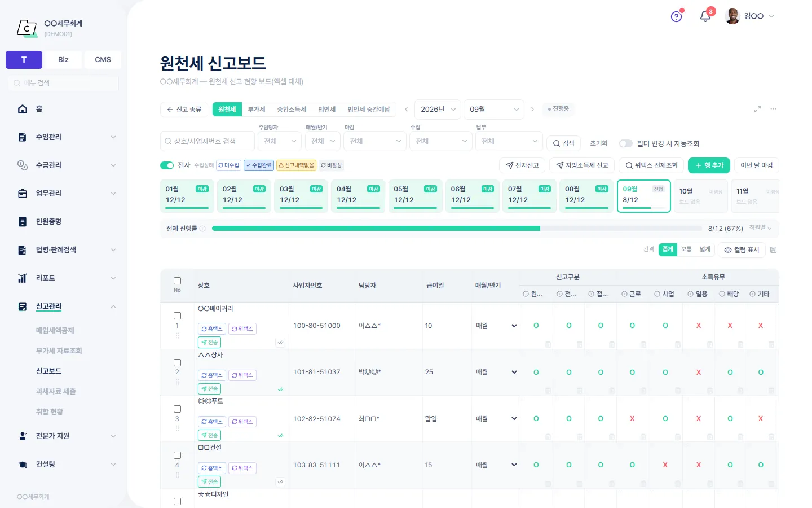Go to next month arrow
The image size is (812, 508).
point(532,110)
